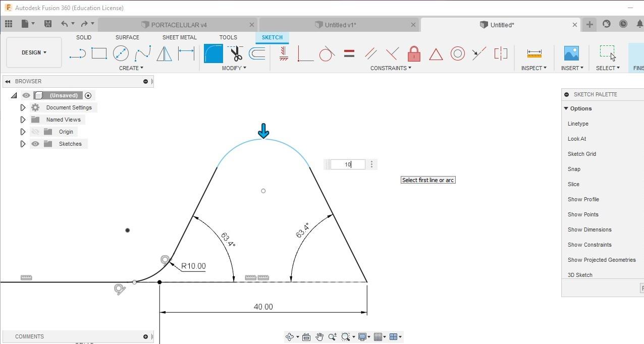Click the Select window selection icon
Viewport: 644px width, 344px height.
point(607,52)
